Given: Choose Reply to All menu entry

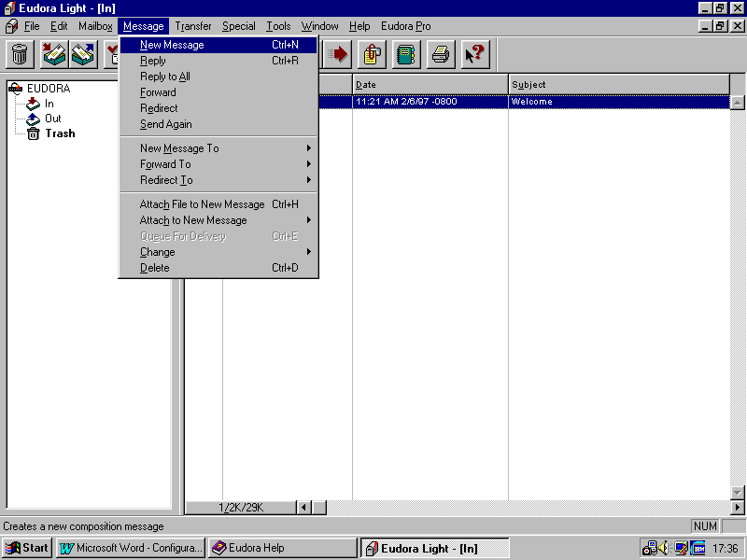Looking at the screenshot, I should [218, 77].
